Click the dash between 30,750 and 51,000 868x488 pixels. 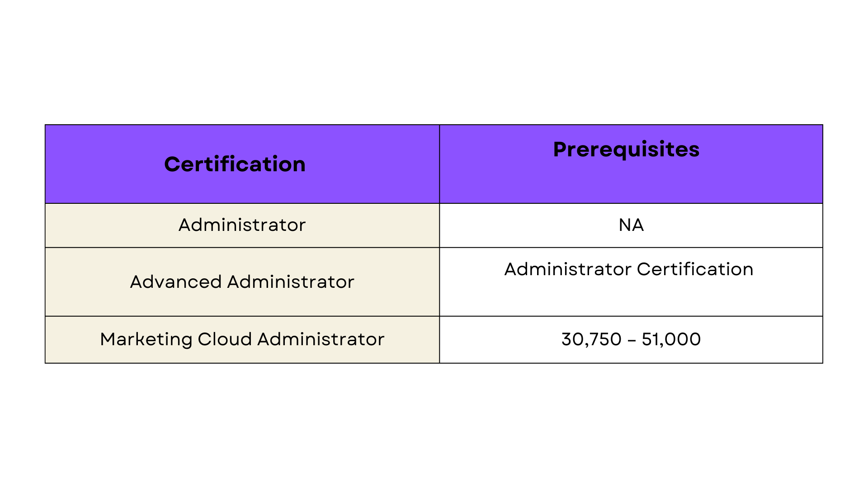[x=632, y=340]
